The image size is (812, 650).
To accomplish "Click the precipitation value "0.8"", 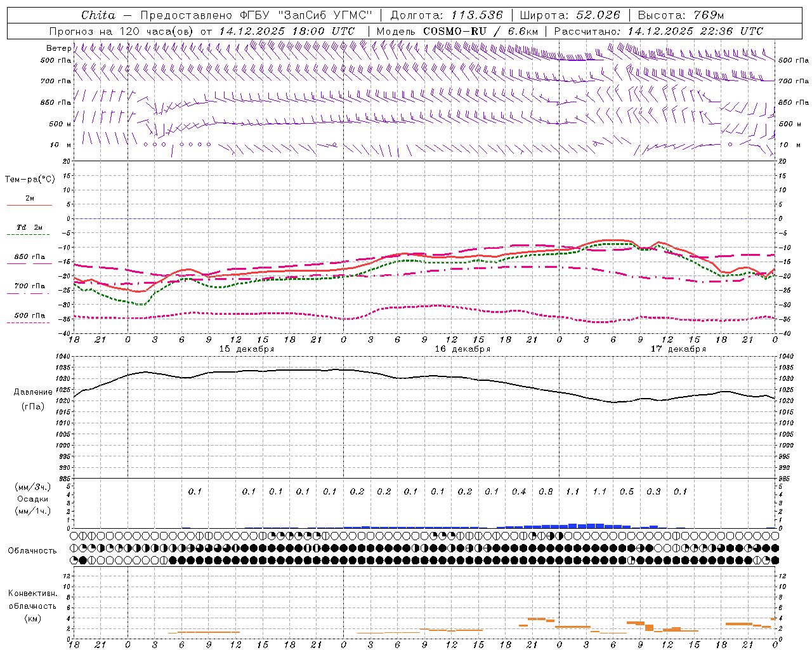I will [x=546, y=491].
